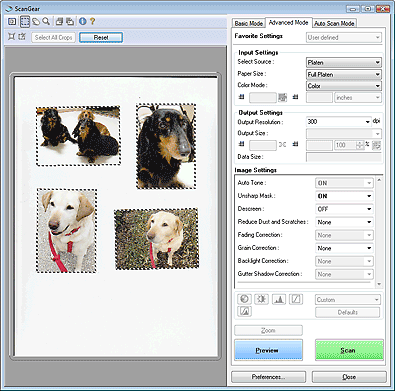Select the Enlarge/Reduce magnifier tool
This screenshot has height=391, width=395.
[46, 22]
